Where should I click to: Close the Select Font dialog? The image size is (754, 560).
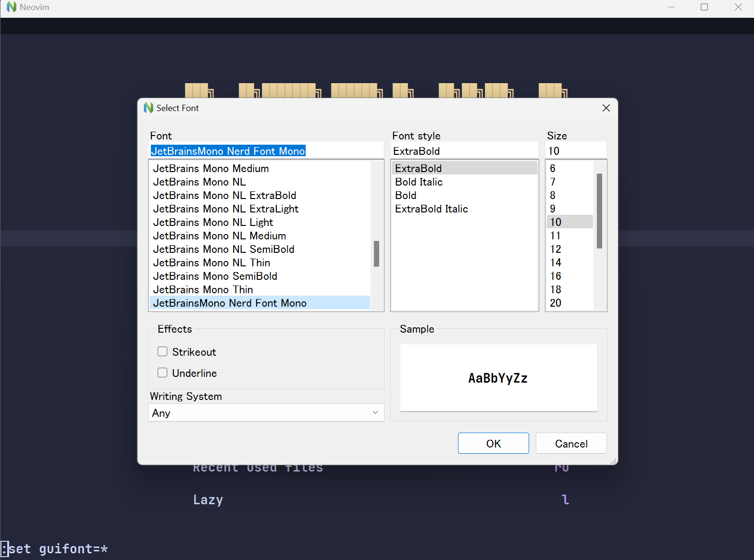pyautogui.click(x=606, y=108)
